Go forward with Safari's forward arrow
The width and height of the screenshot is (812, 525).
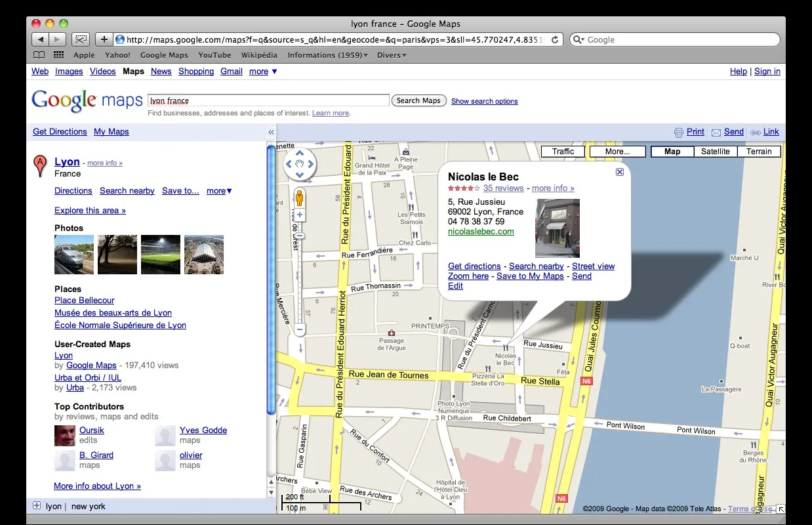click(x=58, y=39)
